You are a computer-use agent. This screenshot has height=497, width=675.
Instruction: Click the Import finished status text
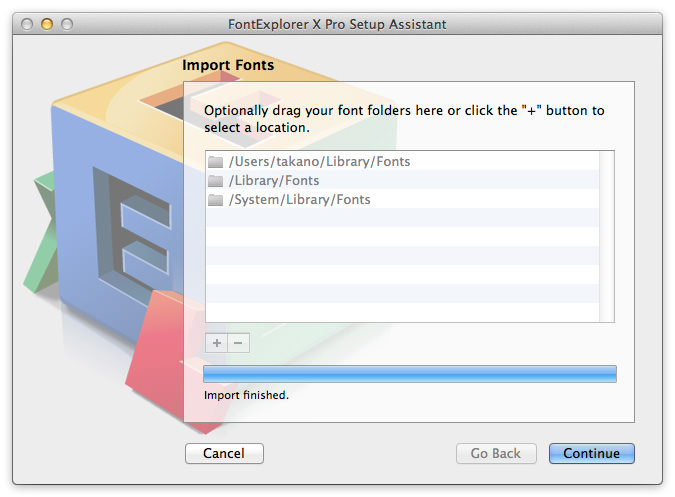(x=246, y=395)
